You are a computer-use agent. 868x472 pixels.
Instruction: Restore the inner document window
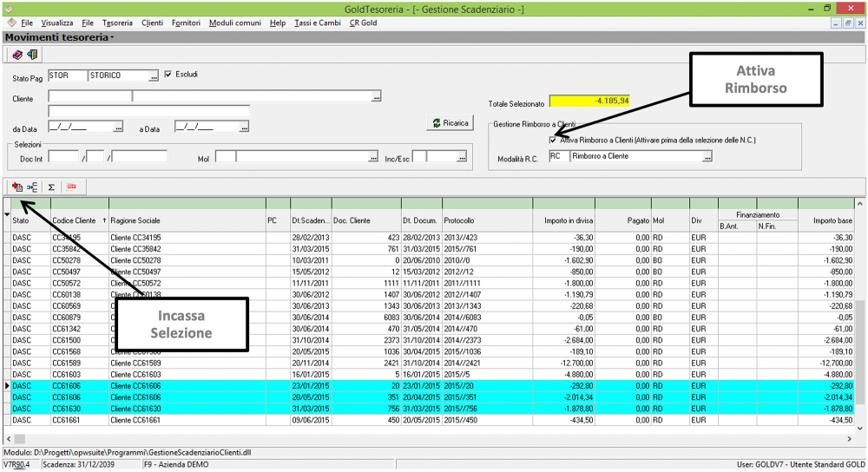[x=848, y=23]
